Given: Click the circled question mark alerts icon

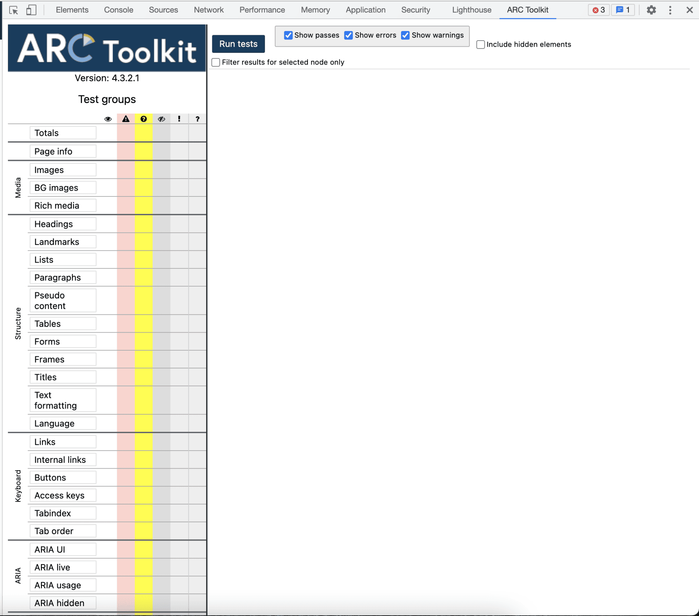Looking at the screenshot, I should pyautogui.click(x=144, y=119).
